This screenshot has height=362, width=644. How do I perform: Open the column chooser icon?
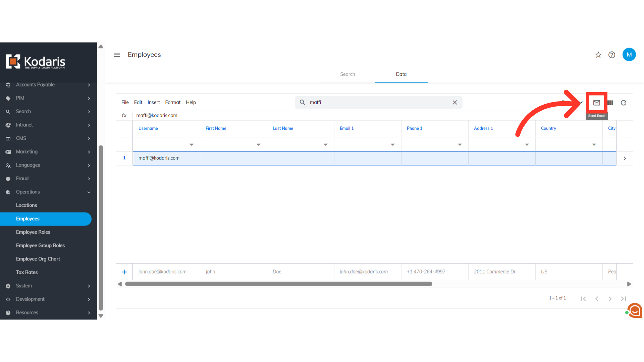(610, 103)
